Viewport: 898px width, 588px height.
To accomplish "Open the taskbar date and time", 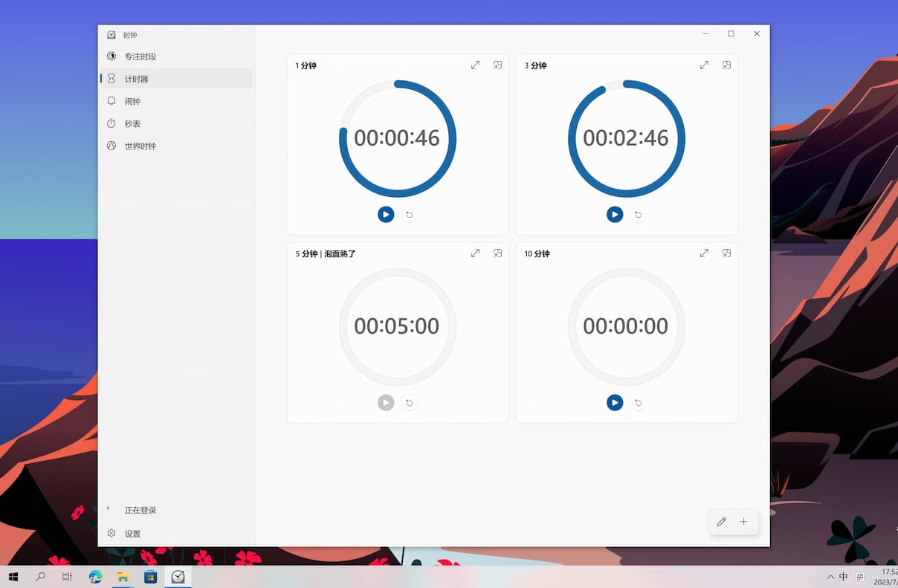I will pyautogui.click(x=886, y=577).
